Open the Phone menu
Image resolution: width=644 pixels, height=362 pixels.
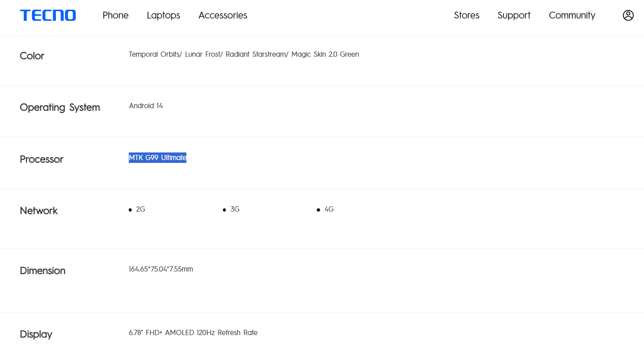(116, 15)
